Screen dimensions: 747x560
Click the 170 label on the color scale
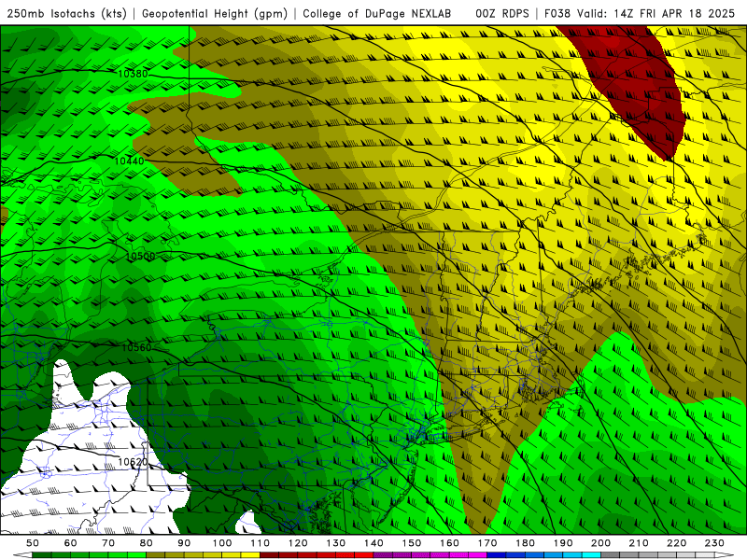tap(487, 543)
